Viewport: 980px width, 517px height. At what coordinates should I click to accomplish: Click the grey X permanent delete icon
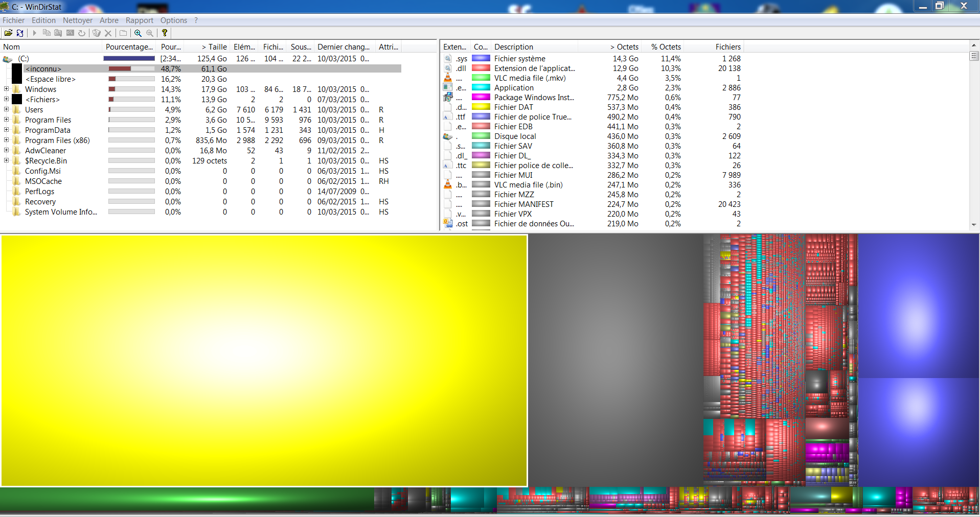click(108, 33)
